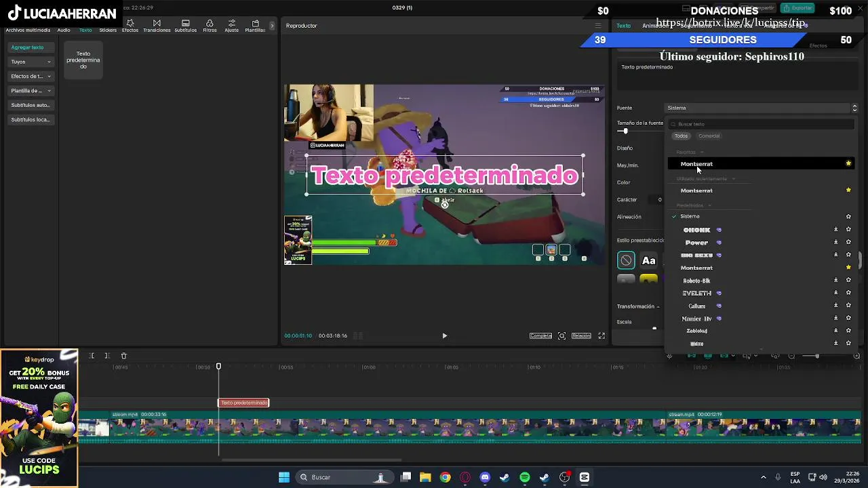Choose Montserrat under Utilizado recientemente
Image resolution: width=868 pixels, height=488 pixels.
(x=696, y=190)
